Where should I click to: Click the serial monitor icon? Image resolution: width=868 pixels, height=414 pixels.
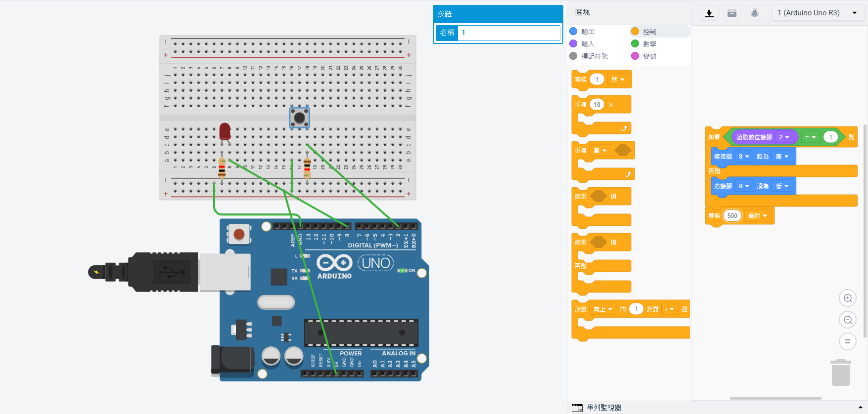coord(577,408)
